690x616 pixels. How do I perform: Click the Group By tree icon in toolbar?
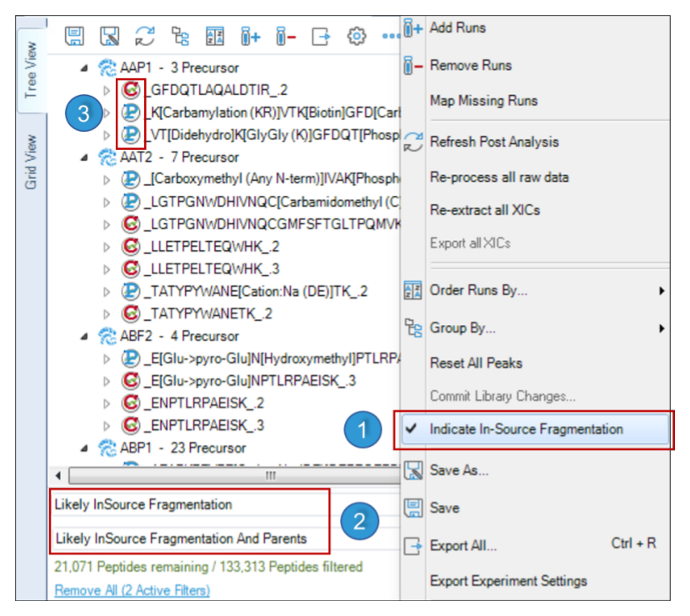180,36
